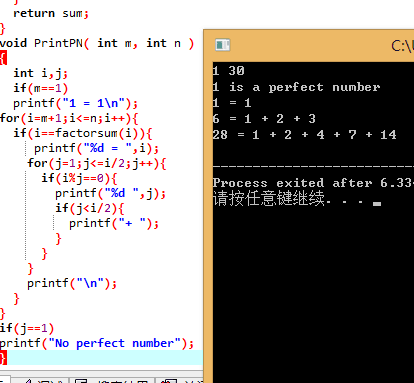Click the highlighted opening brace after PrintPN
Viewport: 414px width, 383px height.
pos(3,58)
